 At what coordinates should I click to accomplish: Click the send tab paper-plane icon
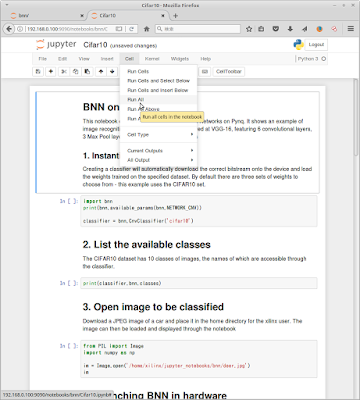click(x=304, y=29)
